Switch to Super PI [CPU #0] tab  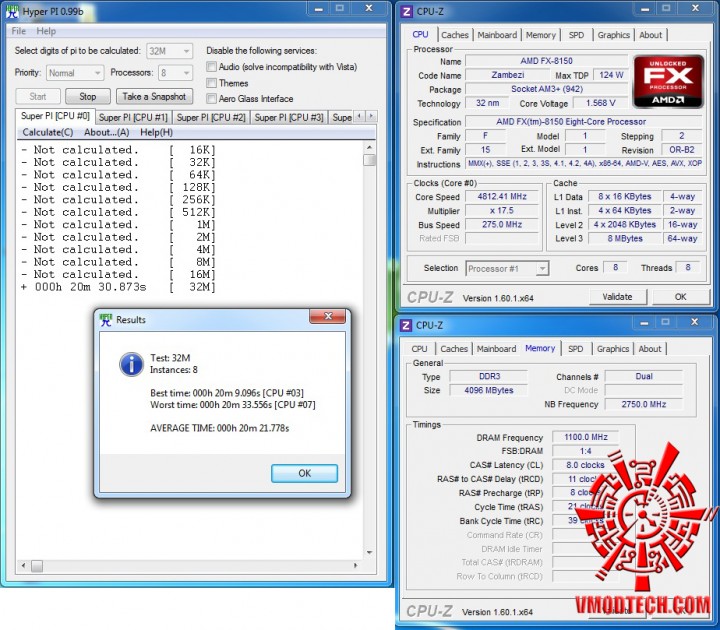tap(55, 116)
